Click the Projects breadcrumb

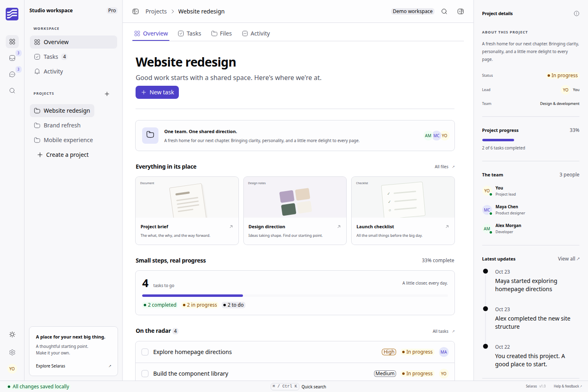(156, 11)
